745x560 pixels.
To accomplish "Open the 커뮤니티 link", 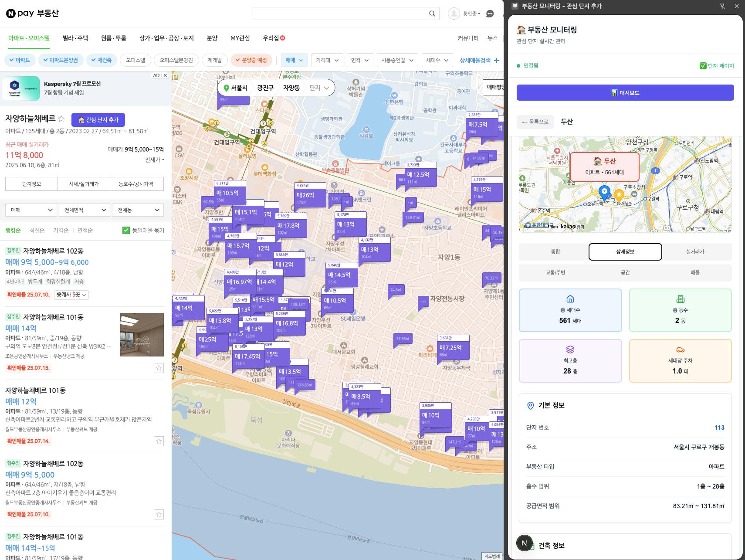I will [x=468, y=38].
